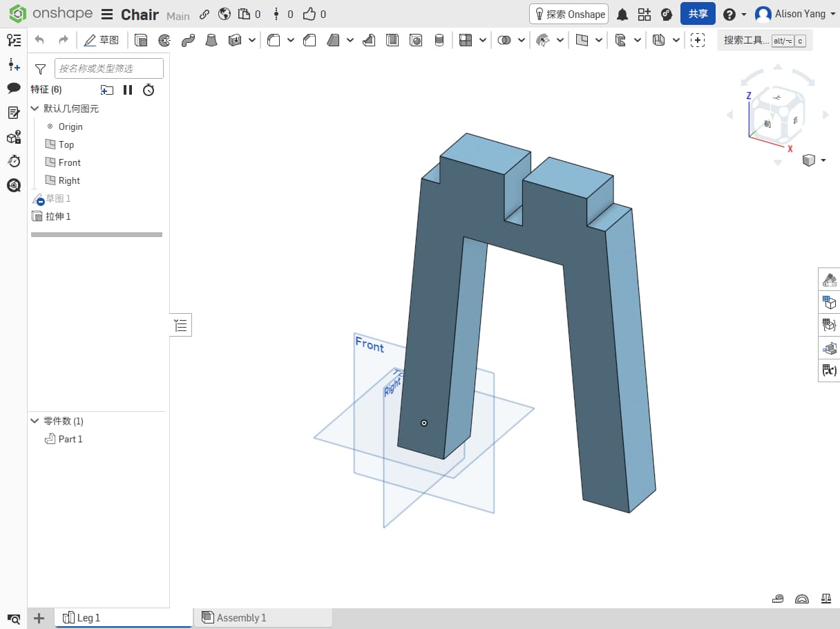Viewport: 840px width, 629px height.
Task: Select the Revolve tool
Action: 164,40
